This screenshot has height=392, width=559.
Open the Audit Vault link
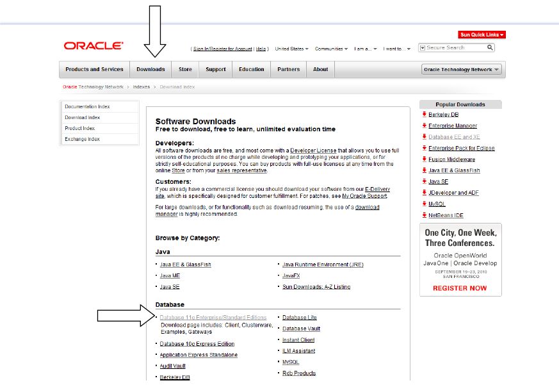[x=172, y=366]
